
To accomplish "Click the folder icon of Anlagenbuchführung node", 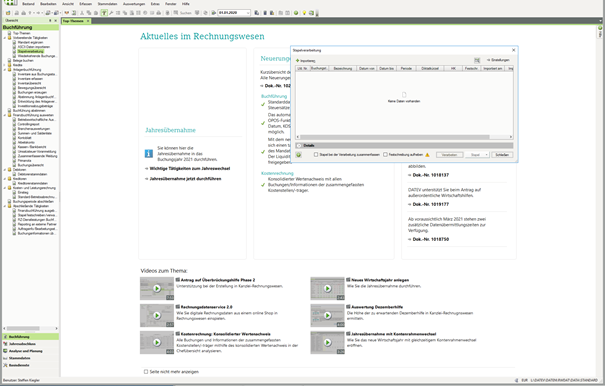I will pyautogui.click(x=10, y=69).
